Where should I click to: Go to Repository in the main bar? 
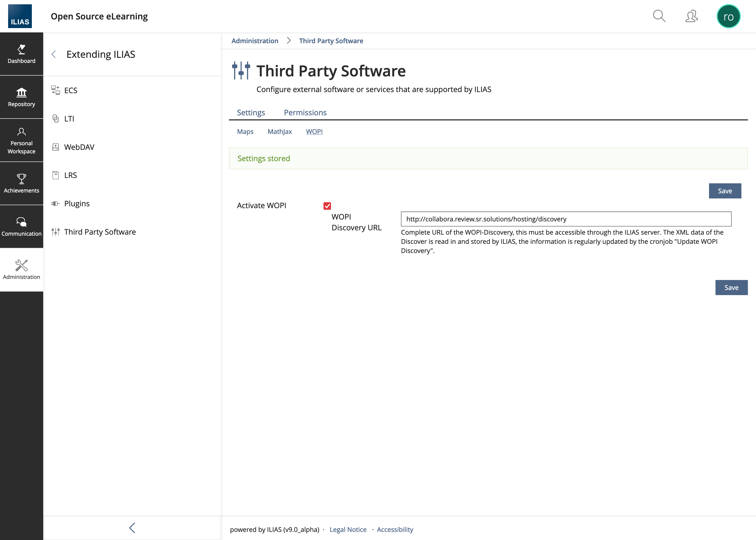point(21,97)
